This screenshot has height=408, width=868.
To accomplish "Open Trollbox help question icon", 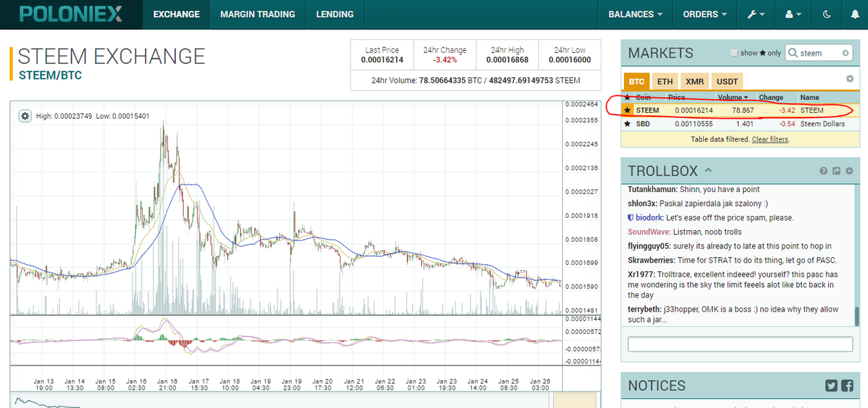I will coord(823,171).
